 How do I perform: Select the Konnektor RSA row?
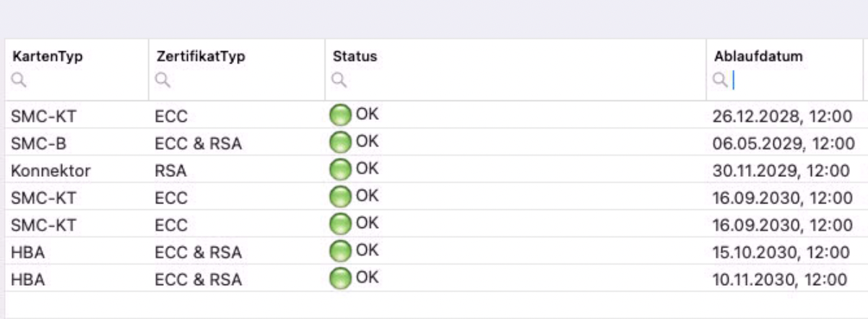434,170
